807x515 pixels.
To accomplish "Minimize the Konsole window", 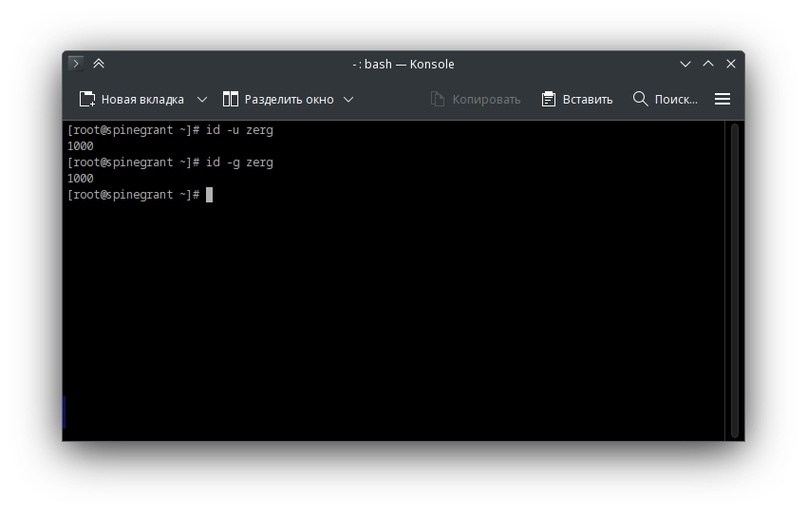I will 685,64.
